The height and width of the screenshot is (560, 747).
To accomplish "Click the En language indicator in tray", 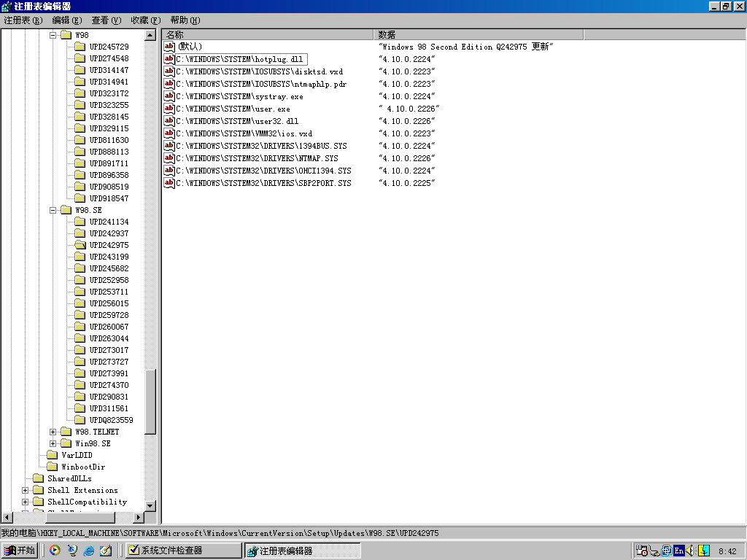I will [679, 551].
